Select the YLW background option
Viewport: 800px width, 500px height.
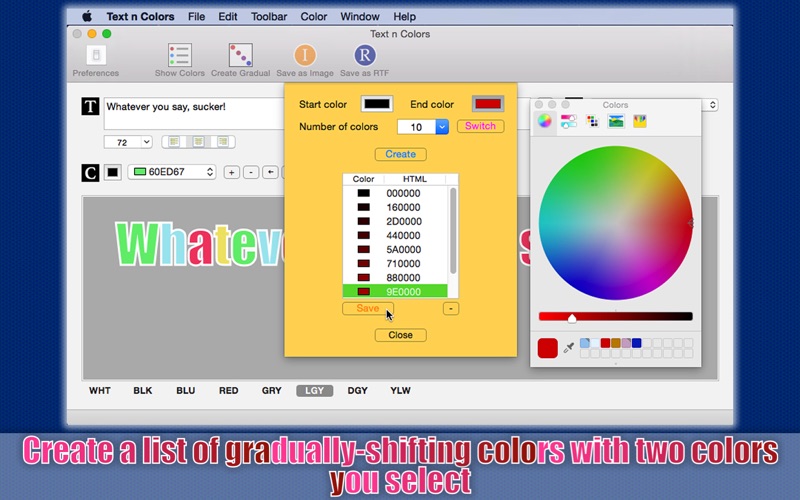click(401, 391)
